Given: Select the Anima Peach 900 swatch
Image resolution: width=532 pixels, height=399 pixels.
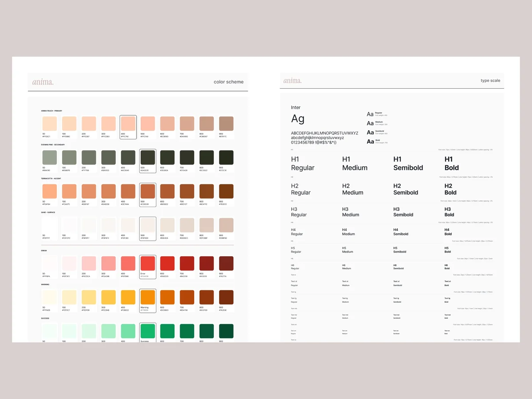Looking at the screenshot, I should [x=226, y=123].
